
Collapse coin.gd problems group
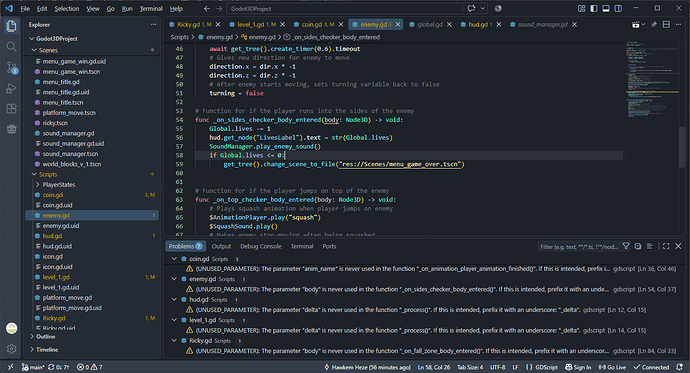pos(174,259)
